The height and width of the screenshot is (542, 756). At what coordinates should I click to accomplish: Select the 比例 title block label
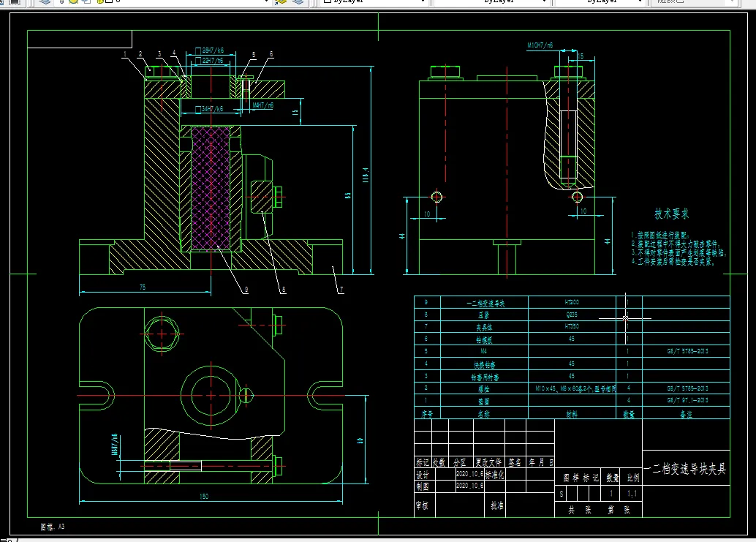tap(633, 478)
